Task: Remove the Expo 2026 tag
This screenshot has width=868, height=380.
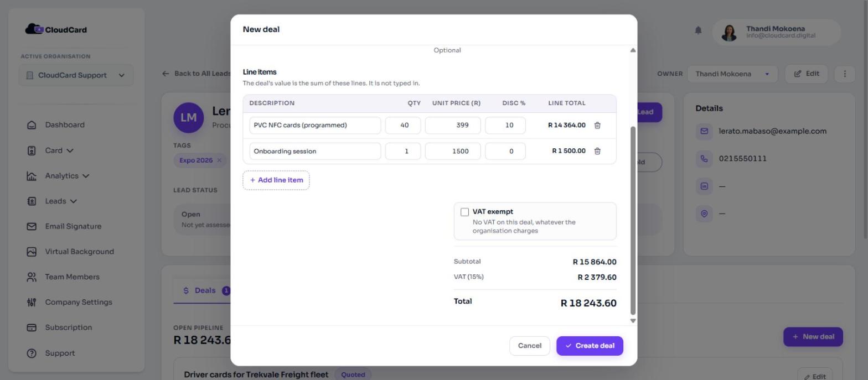Action: point(219,160)
